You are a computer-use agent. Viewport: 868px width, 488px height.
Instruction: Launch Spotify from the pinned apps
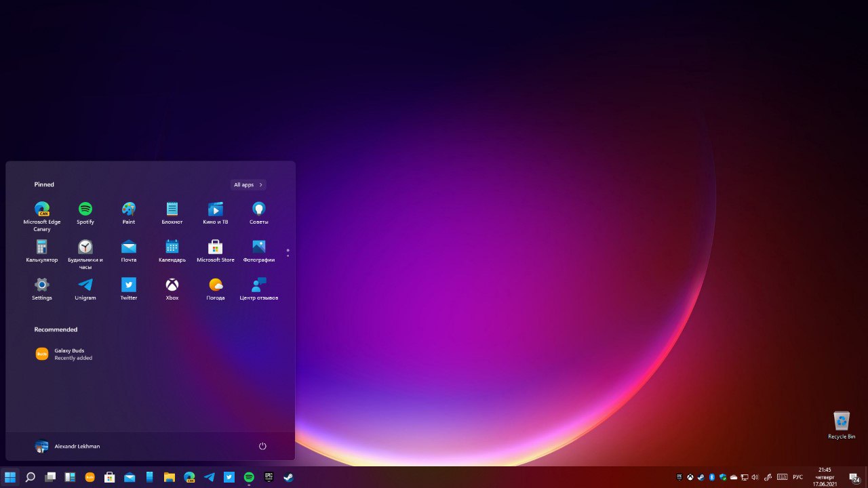[85, 213]
